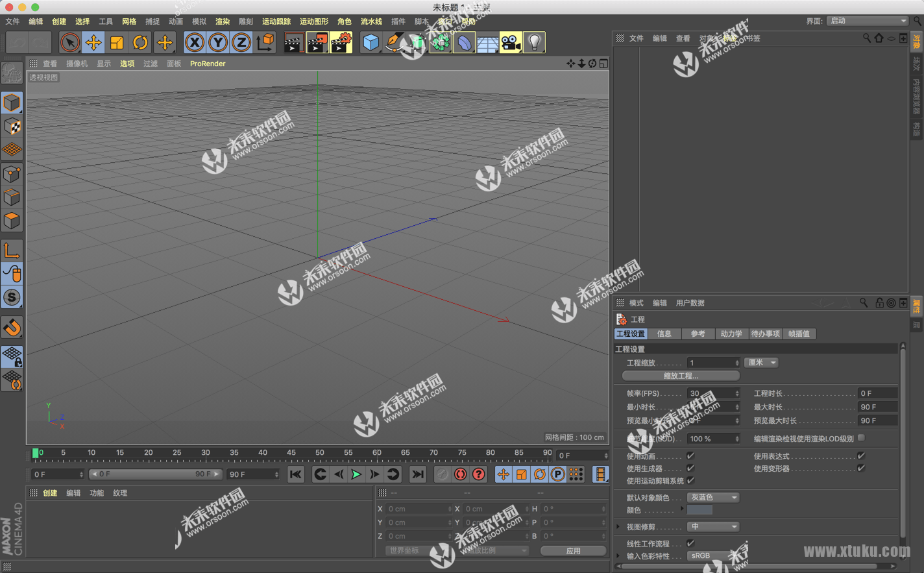Screen dimensions: 924x573
Task: Click Enable Axis L-shaped icon
Action: coord(12,250)
